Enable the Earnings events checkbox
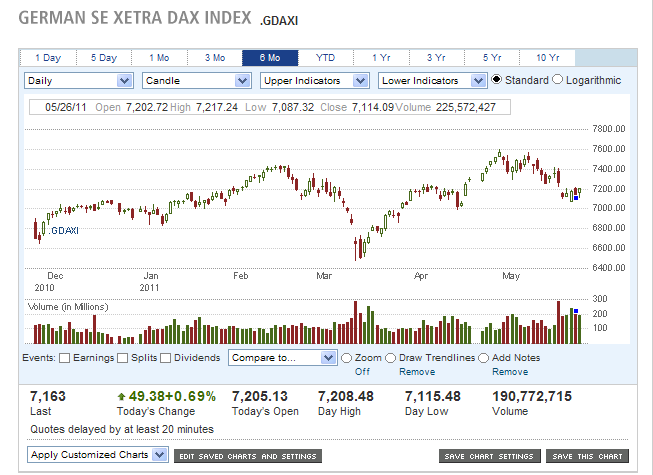The width and height of the screenshot is (653, 475). [65, 358]
